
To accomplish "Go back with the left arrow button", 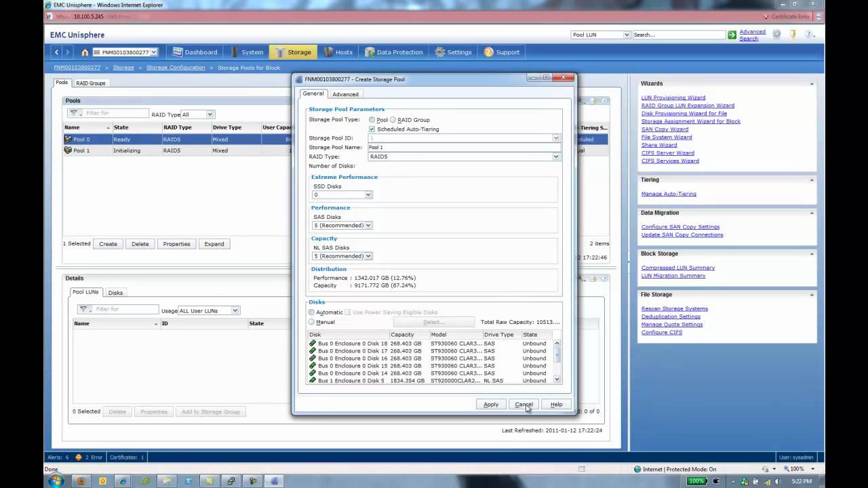I will click(57, 52).
